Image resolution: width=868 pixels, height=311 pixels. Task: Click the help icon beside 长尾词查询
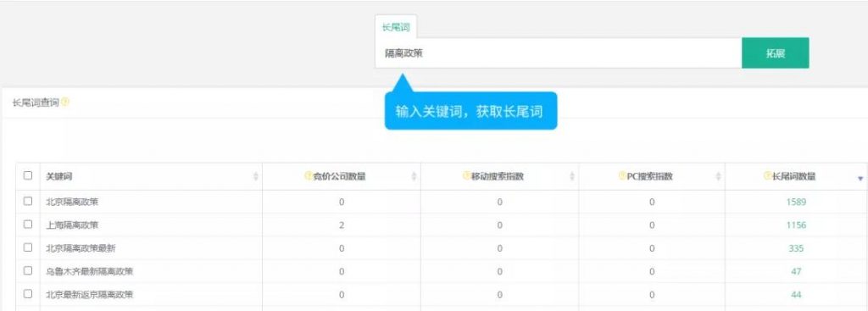tap(65, 103)
